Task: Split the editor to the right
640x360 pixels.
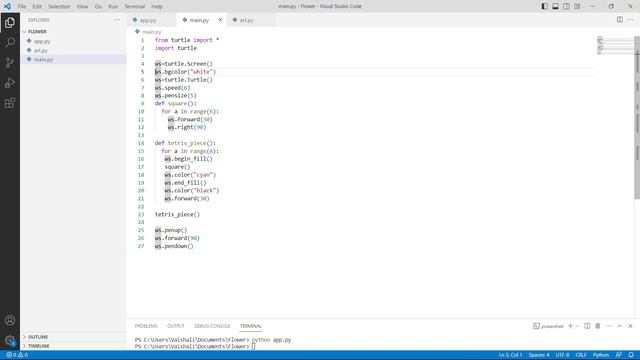Action: pos(620,20)
